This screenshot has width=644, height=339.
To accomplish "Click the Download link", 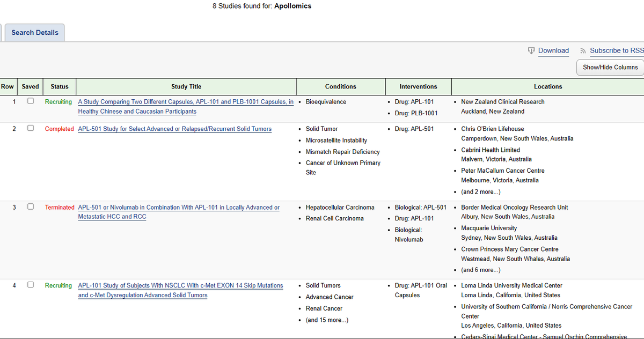I will [x=553, y=50].
